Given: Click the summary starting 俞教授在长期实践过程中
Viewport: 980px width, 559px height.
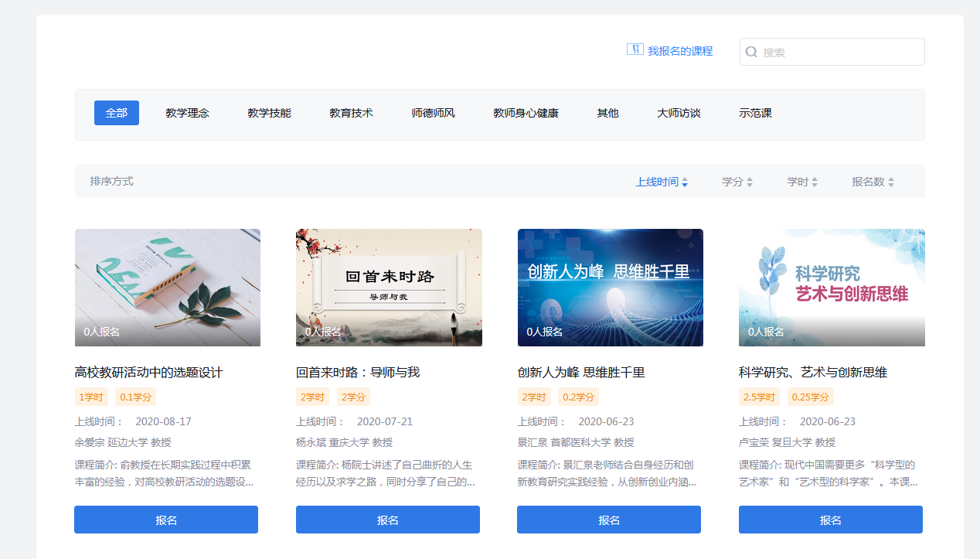Looking at the screenshot, I should click(165, 473).
